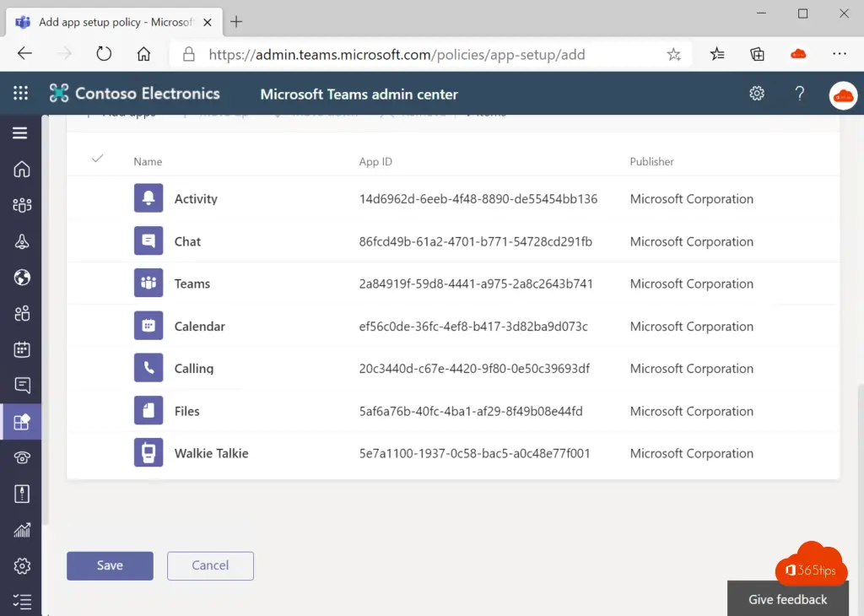Open browser favorites list
The image size is (864, 616).
tap(717, 54)
